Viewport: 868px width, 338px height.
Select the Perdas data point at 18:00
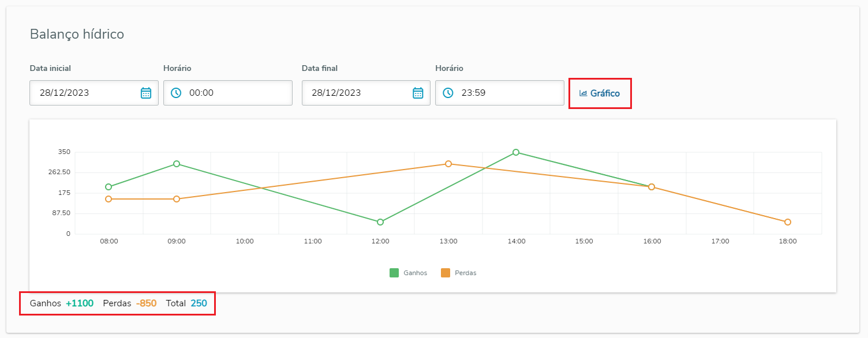click(x=788, y=222)
